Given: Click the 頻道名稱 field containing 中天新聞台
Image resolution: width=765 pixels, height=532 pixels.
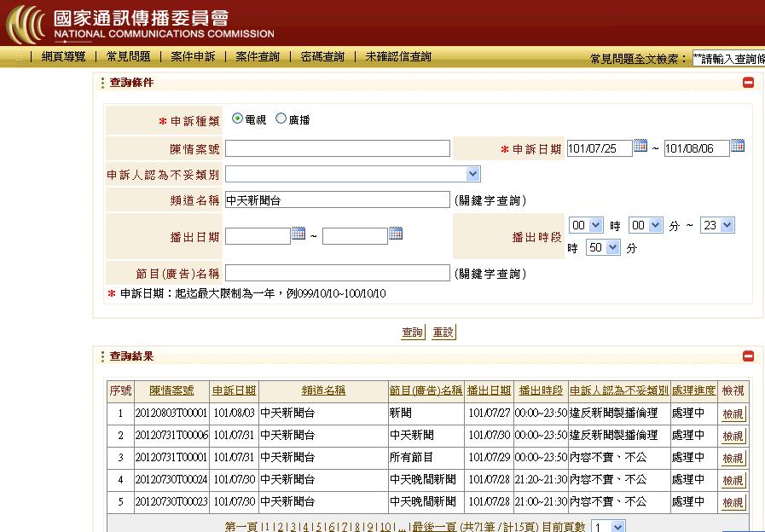Looking at the screenshot, I should pos(338,199).
